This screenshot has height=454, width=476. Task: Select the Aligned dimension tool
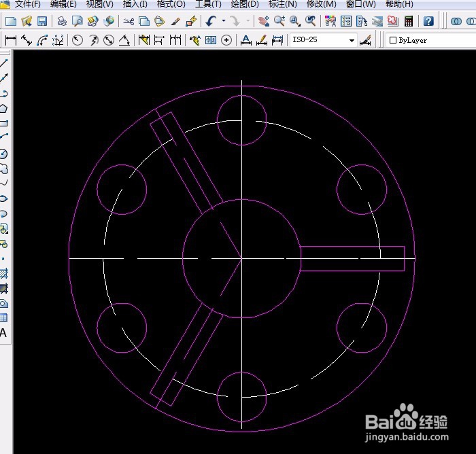coord(27,40)
